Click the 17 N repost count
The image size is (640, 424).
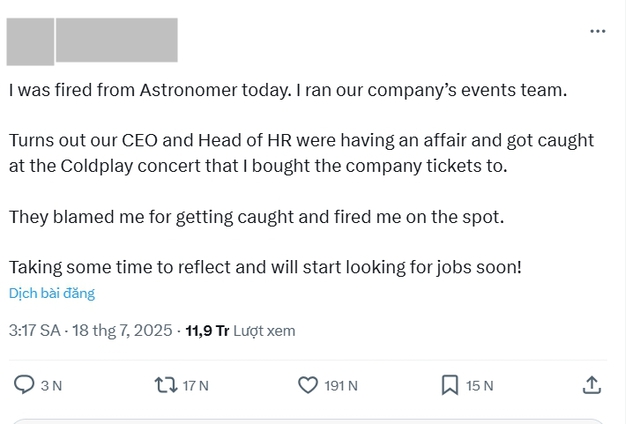pyautogui.click(x=196, y=386)
